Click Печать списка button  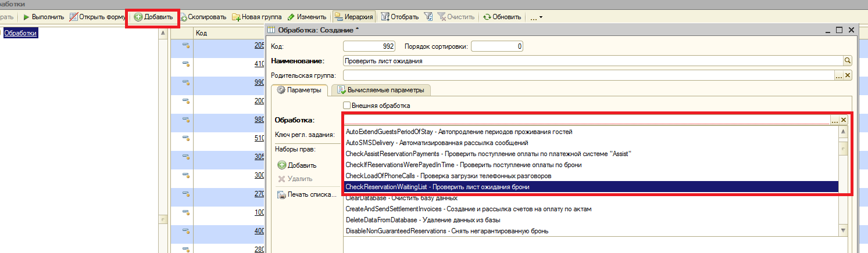coord(307,194)
